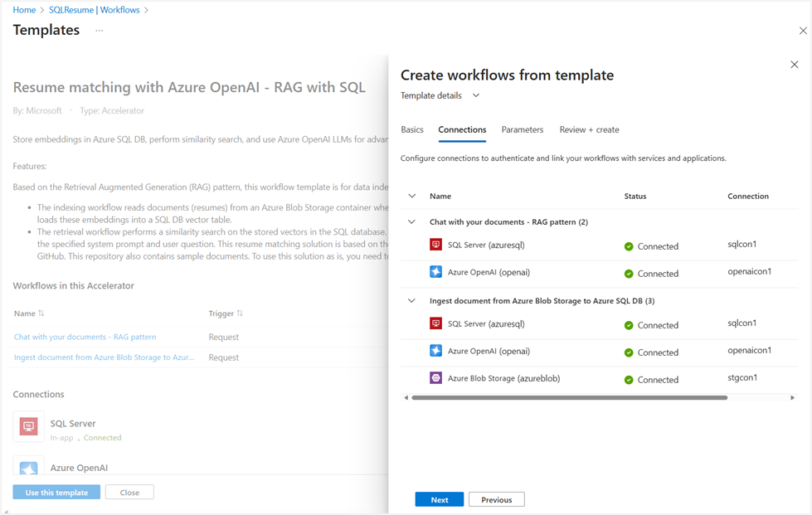
Task: Click Chat with your documents - RAG pattern (2) group title
Action: click(508, 222)
